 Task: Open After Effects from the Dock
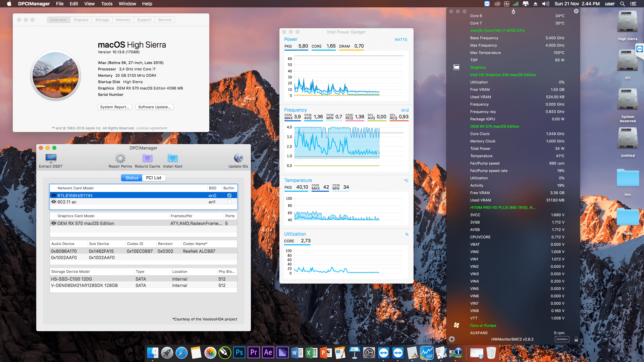coord(268,353)
